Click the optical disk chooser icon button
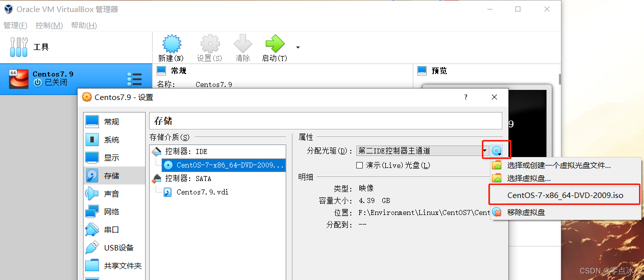The width and height of the screenshot is (644, 280). pos(497,150)
